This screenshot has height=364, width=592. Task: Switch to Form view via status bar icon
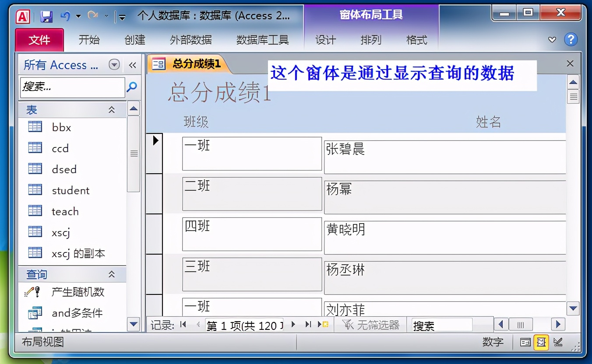[x=525, y=343]
